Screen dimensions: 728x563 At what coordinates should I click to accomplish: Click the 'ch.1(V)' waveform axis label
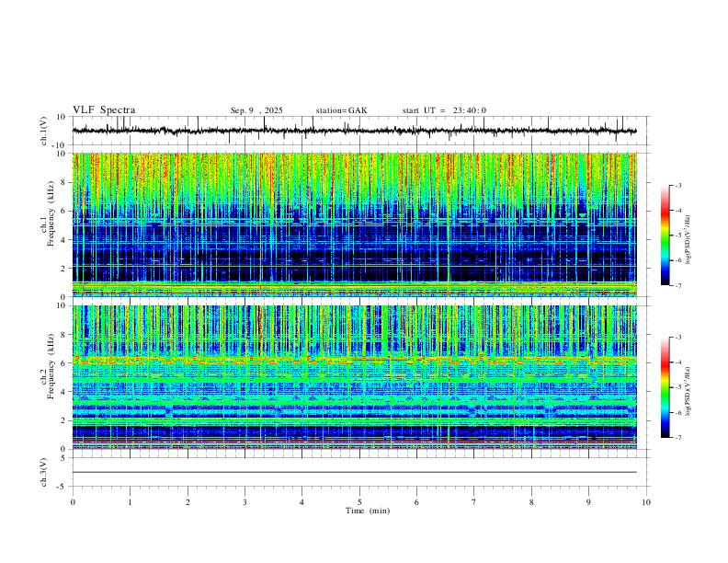[x=44, y=131]
